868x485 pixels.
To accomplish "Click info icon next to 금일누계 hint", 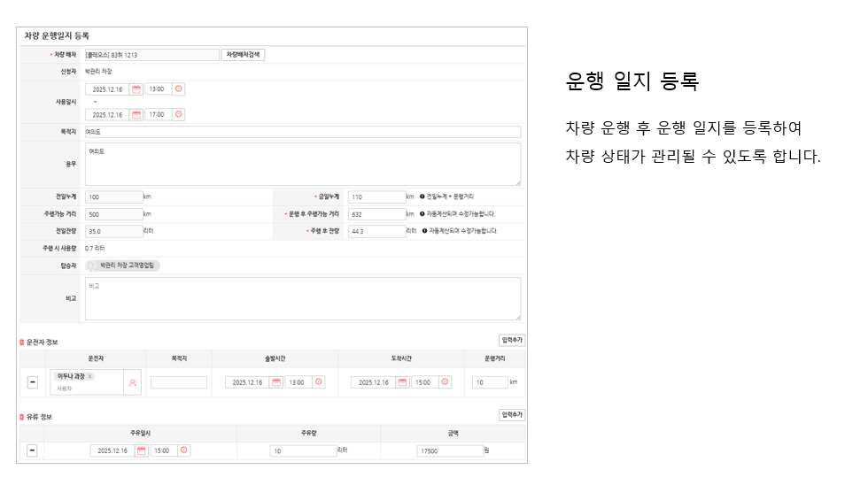I will 422,196.
